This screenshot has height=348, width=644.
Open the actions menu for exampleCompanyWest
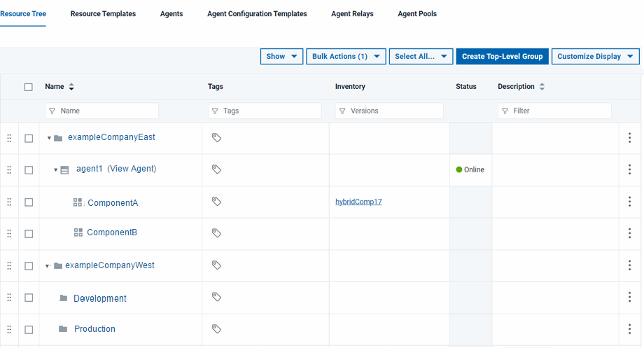tap(630, 265)
